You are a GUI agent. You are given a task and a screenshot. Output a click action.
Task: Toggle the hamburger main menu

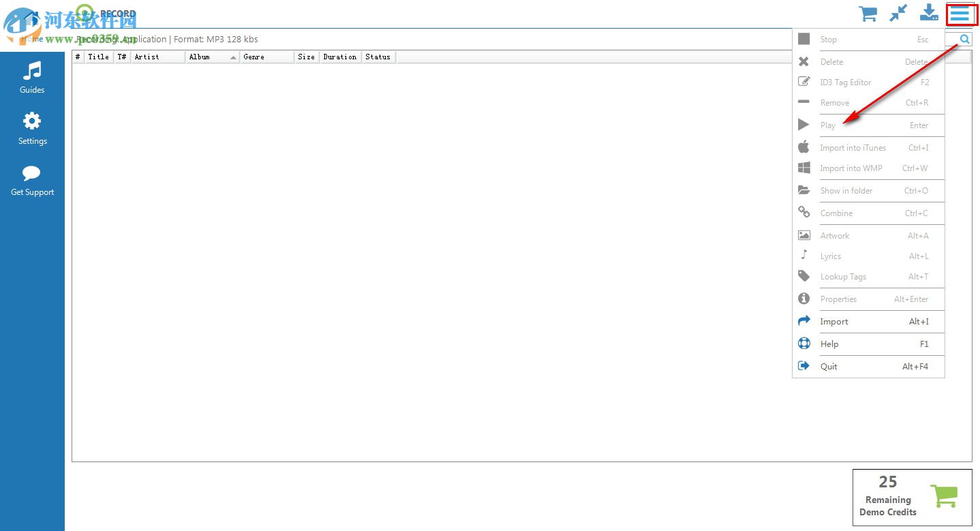coord(961,14)
